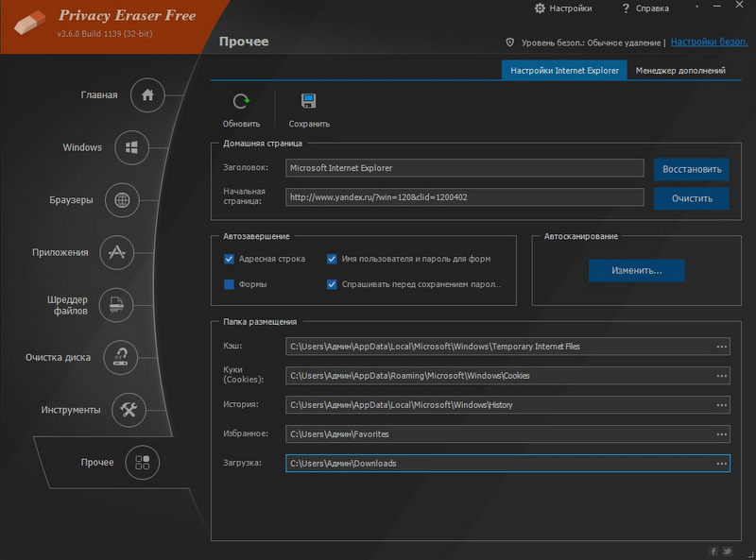
Task: Browse for the Загрузка folder path
Action: coord(721,464)
